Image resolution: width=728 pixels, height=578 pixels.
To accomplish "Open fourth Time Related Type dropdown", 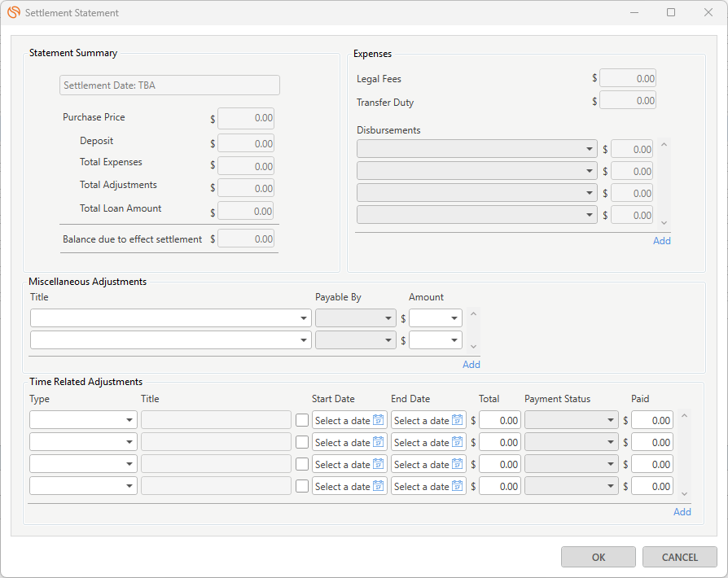I will (83, 486).
